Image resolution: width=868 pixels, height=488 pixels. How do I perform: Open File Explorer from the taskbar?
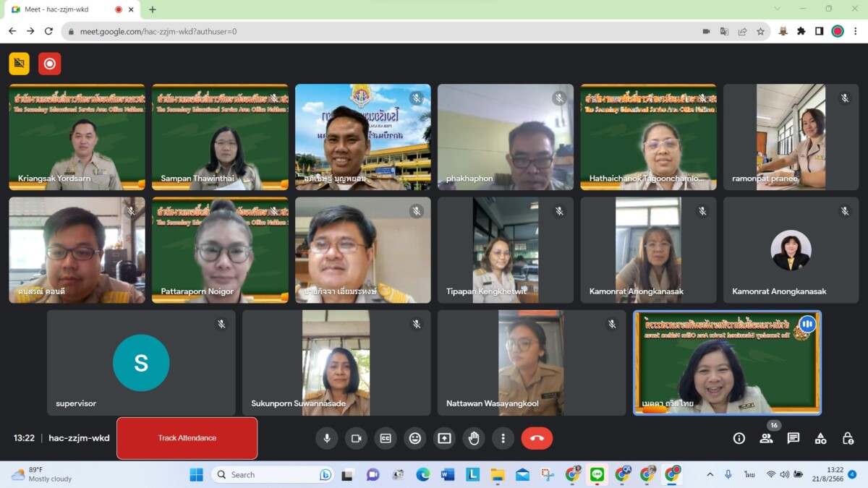point(498,475)
